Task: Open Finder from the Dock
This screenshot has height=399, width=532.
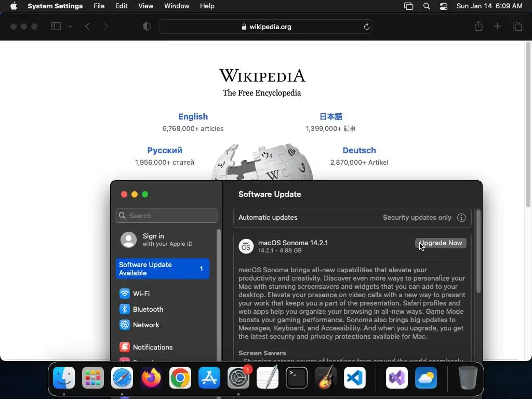Action: pyautogui.click(x=64, y=377)
